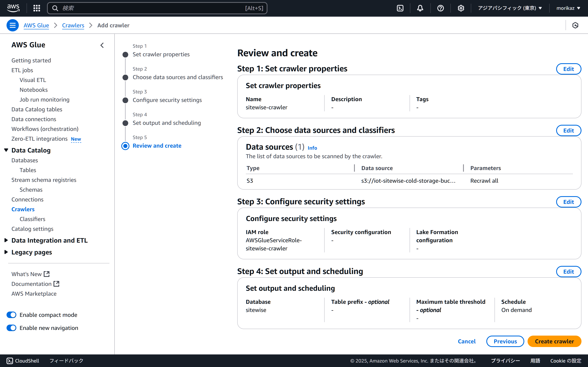Viewport: 588px width, 367px height.
Task: Expand Data Integration and ETL section
Action: [6, 240]
